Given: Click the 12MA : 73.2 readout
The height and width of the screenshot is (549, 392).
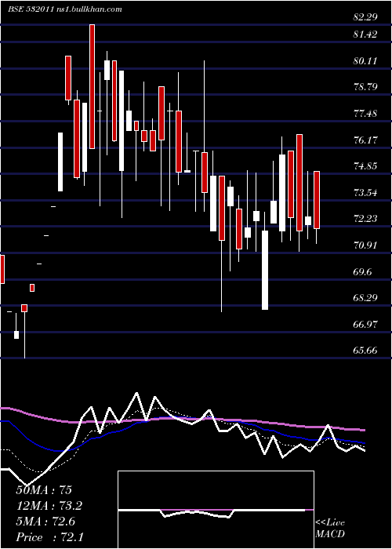Looking at the screenshot, I should [49, 505].
